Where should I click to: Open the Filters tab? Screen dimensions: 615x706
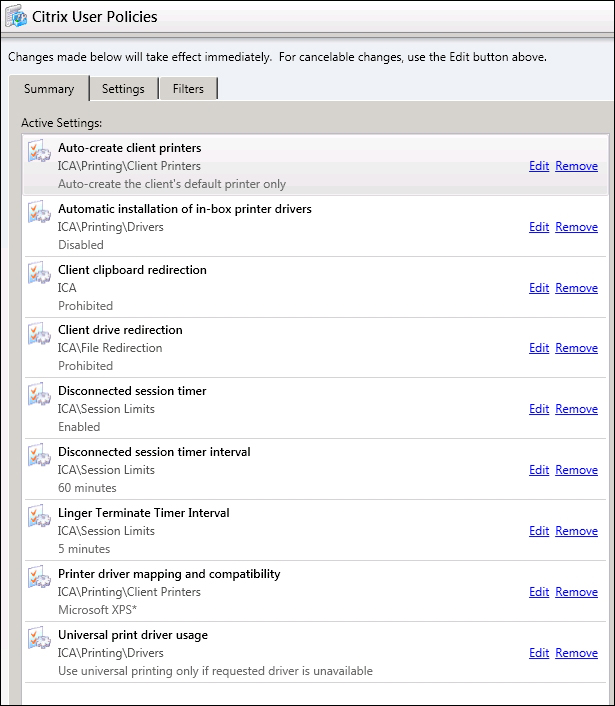pos(188,89)
